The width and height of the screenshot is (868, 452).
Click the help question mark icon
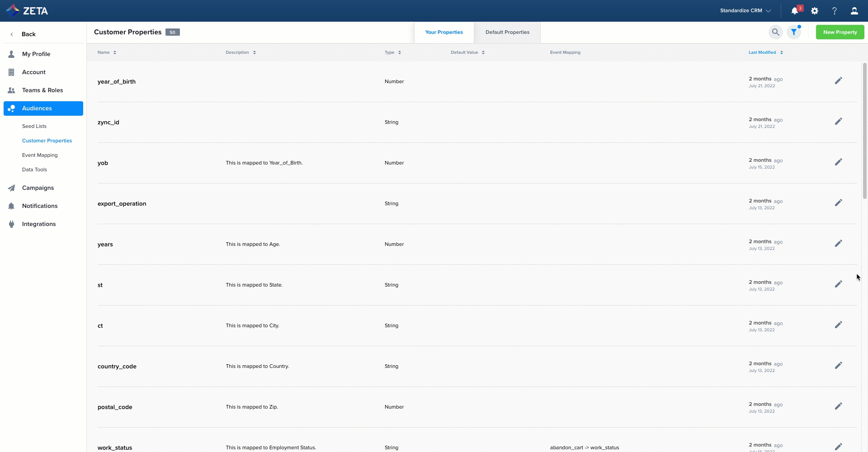point(835,11)
